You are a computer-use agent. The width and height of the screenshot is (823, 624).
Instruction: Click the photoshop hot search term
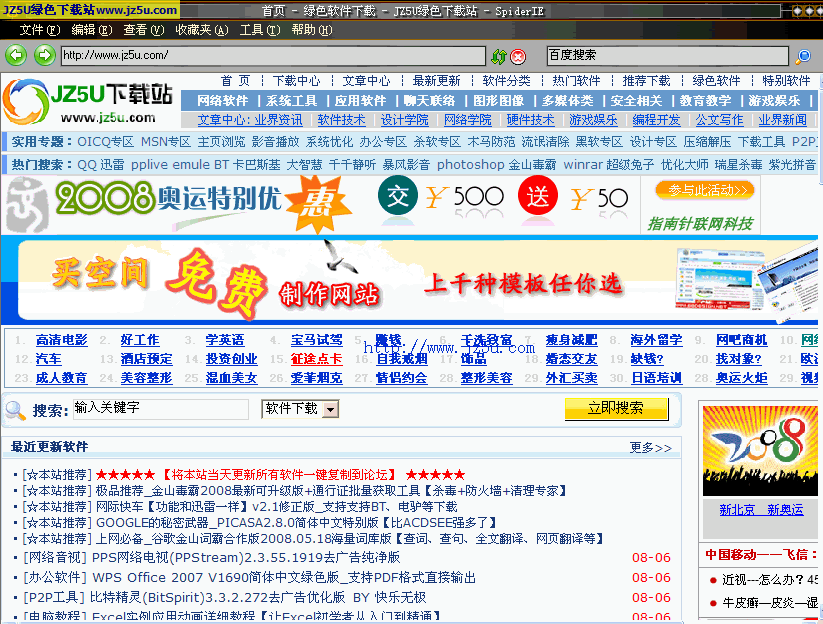(x=470, y=165)
